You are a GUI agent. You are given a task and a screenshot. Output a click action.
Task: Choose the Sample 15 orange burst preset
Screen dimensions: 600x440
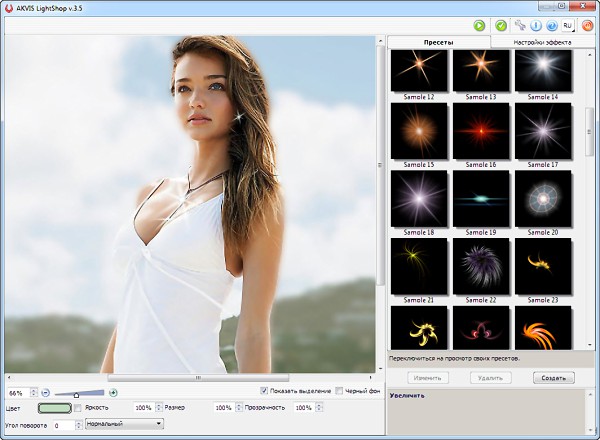(x=419, y=131)
